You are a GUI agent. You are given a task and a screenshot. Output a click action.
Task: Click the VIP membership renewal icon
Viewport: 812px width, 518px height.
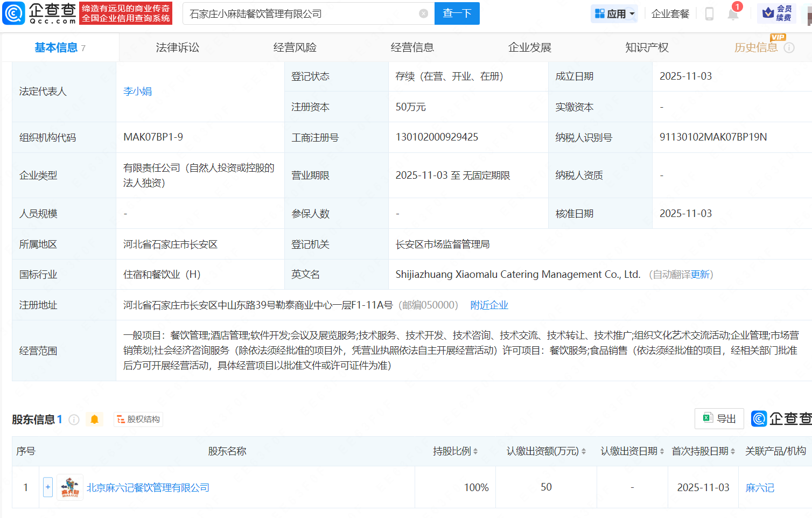tap(776, 13)
